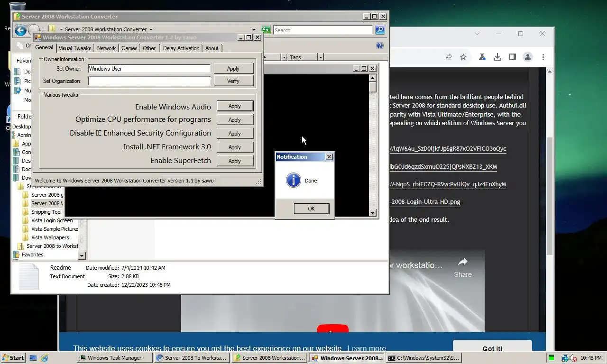
Task: Click the Explorer refresh icon
Action: point(266,30)
